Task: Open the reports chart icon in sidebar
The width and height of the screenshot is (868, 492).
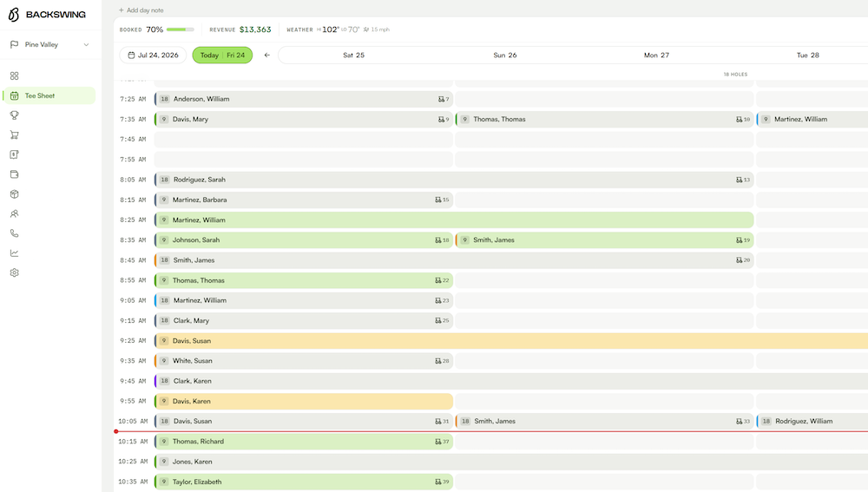Action: tap(15, 253)
